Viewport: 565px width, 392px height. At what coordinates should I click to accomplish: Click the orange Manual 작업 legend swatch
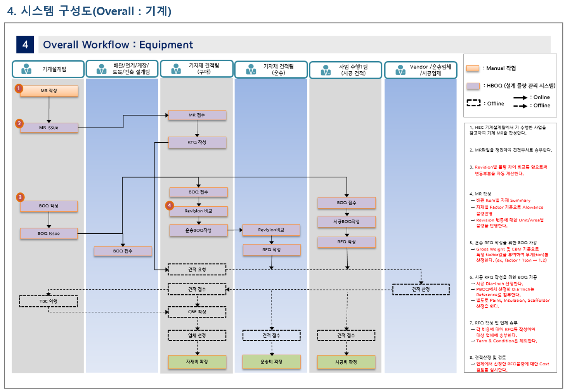(473, 68)
